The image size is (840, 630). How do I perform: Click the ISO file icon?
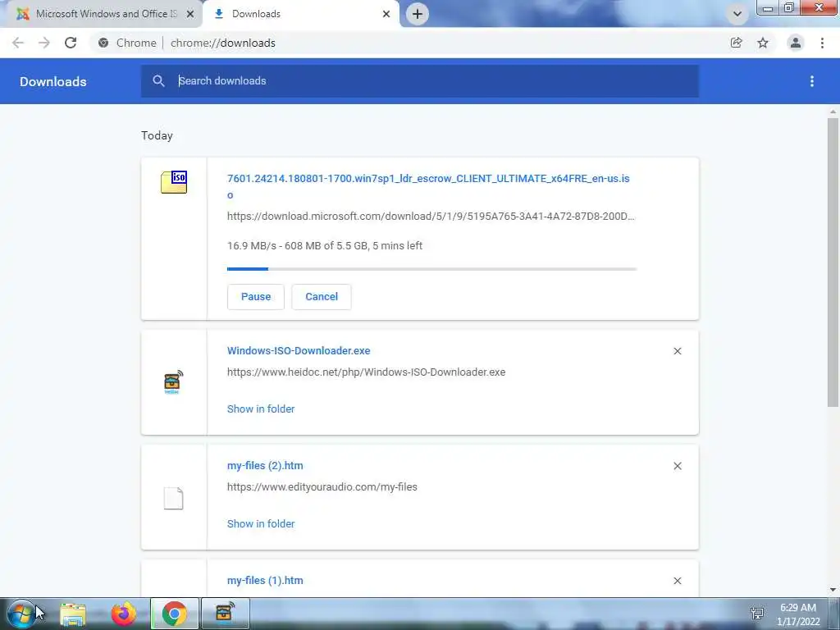tap(174, 182)
